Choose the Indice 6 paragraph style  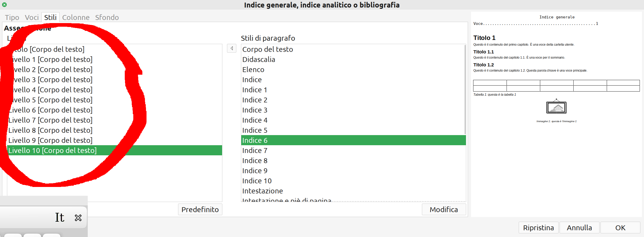353,140
